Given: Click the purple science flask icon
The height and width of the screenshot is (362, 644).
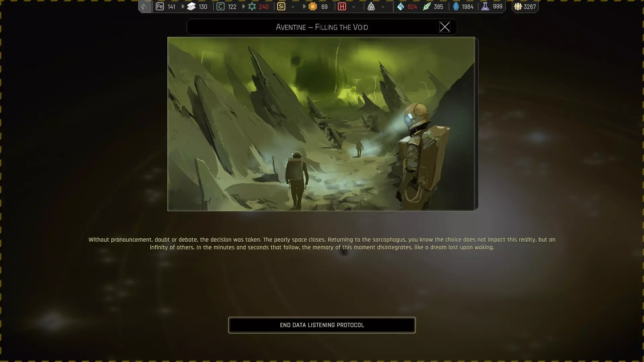Looking at the screenshot, I should click(485, 6).
